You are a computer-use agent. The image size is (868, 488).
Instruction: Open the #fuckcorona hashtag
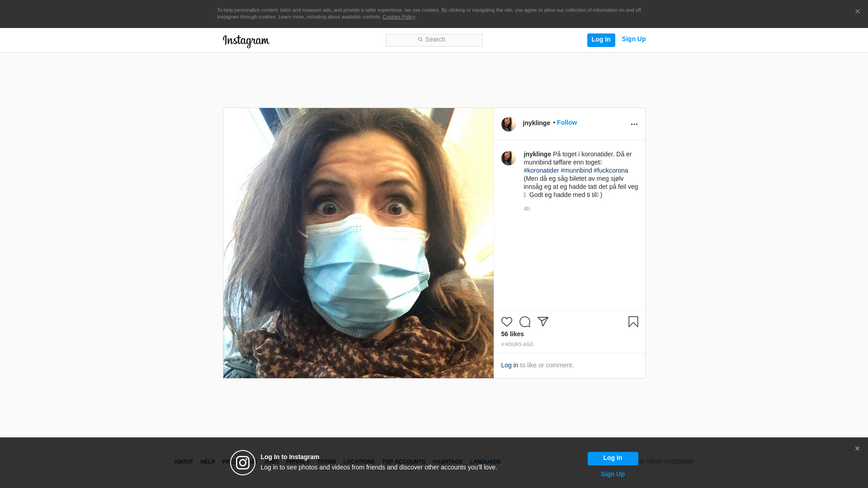(610, 170)
